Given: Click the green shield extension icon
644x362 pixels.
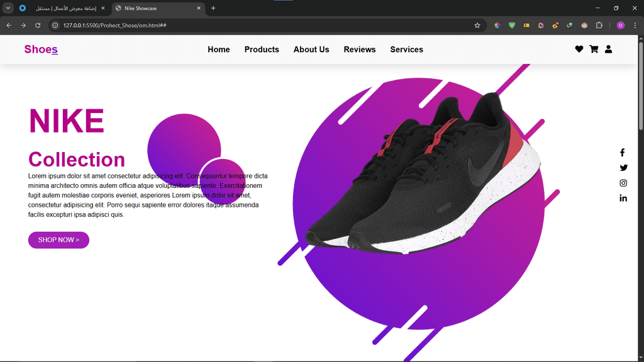Looking at the screenshot, I should click(x=512, y=25).
